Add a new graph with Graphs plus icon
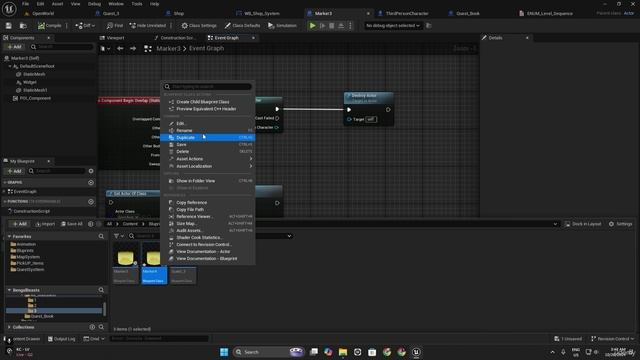640x360 pixels. (91, 182)
